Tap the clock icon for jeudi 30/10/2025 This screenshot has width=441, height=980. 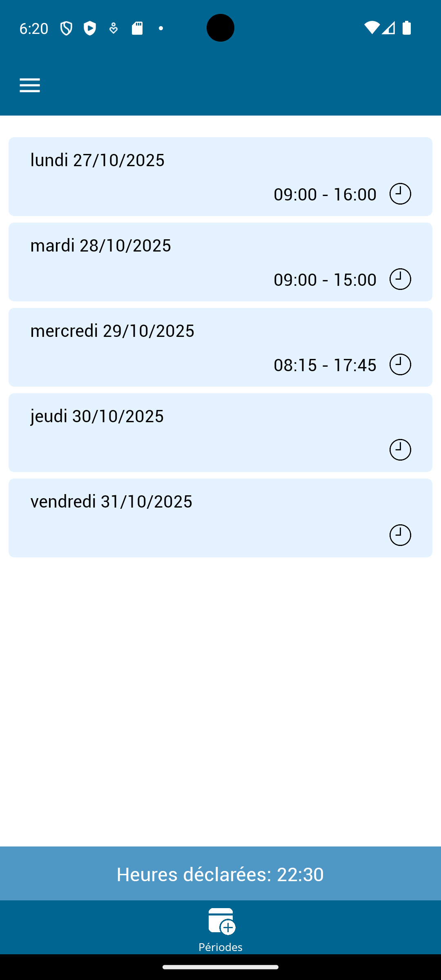[x=400, y=450]
